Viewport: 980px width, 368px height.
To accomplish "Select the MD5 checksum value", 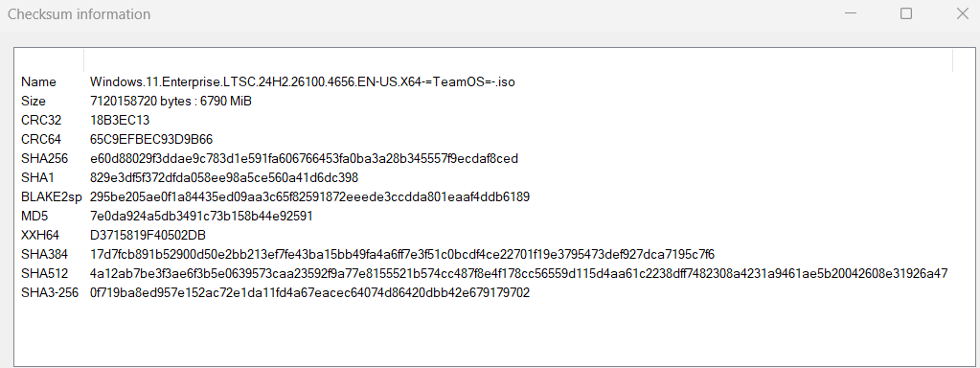I will click(201, 217).
